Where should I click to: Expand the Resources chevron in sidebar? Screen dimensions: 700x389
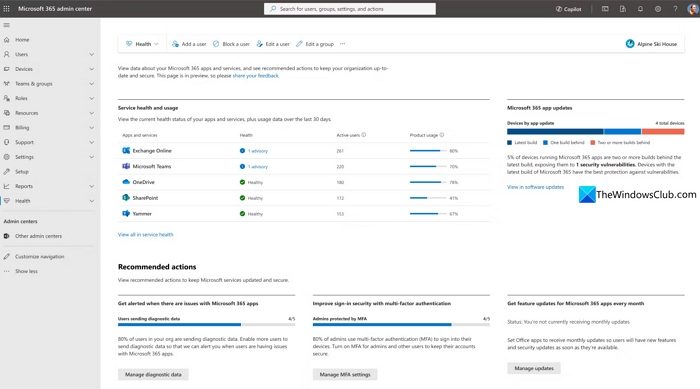(92, 113)
